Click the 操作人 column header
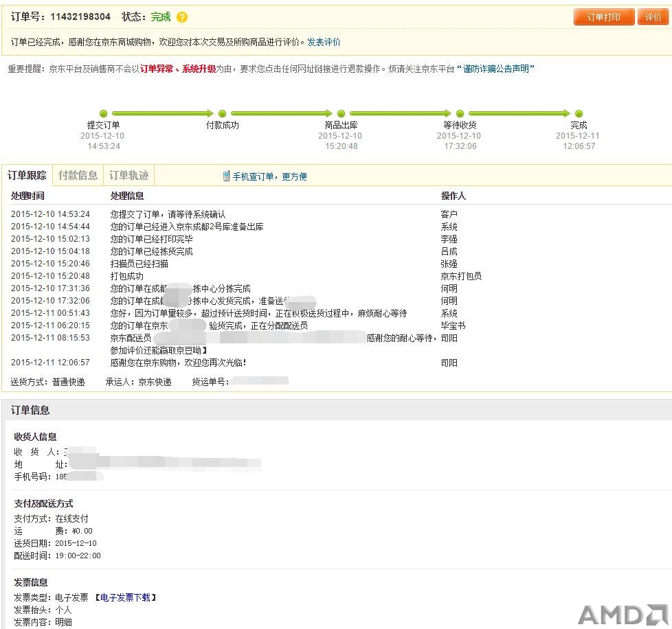Viewport: 672px width, 629px height. (x=453, y=196)
